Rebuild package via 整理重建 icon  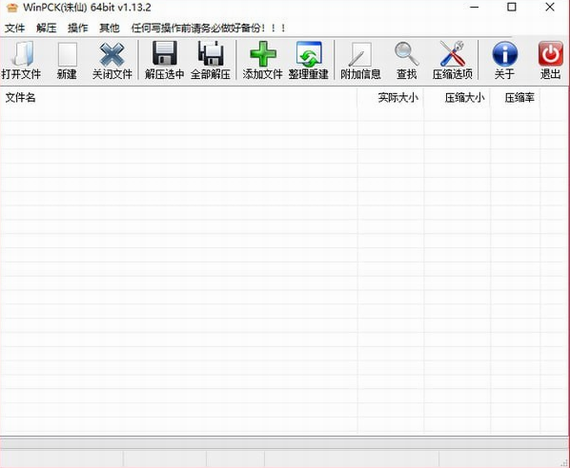point(309,60)
